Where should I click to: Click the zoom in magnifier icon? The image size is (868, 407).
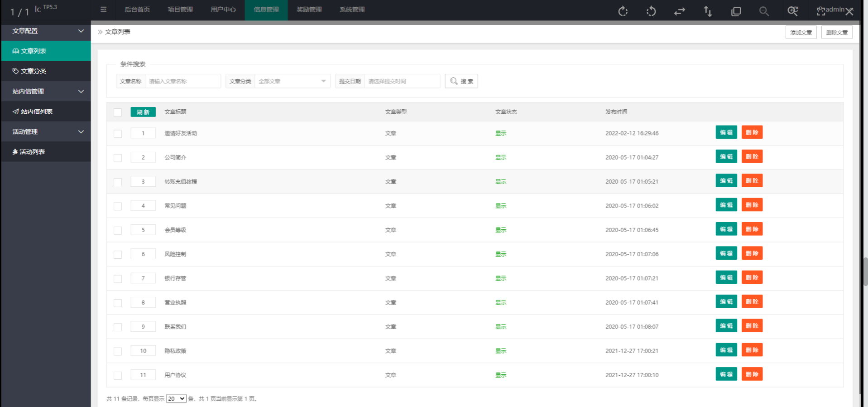(792, 11)
